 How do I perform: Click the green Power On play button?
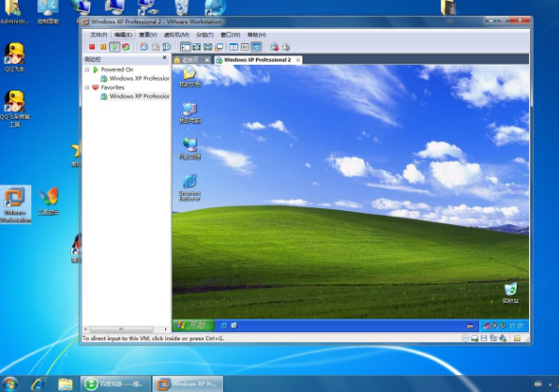(114, 47)
